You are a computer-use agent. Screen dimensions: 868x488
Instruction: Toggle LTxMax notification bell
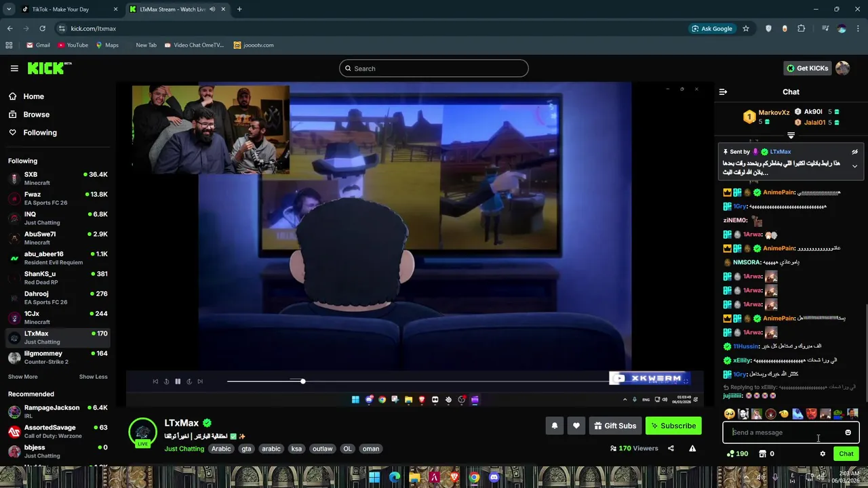[554, 426]
